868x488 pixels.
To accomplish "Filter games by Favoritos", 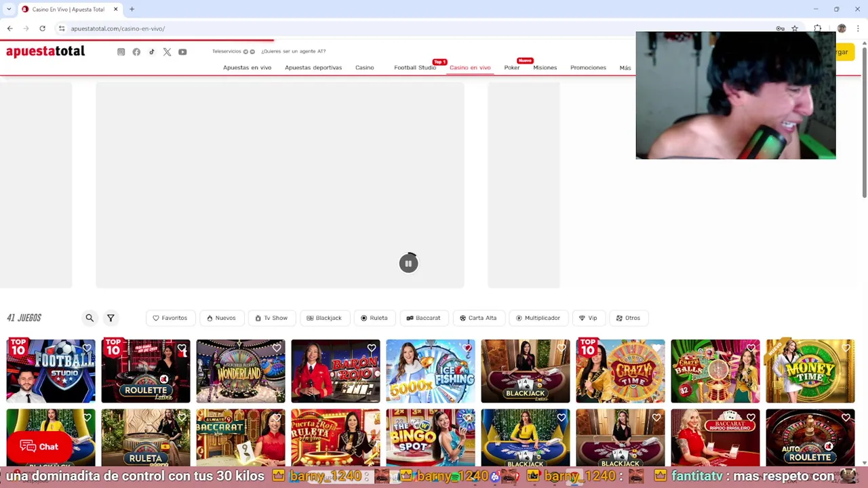I will coord(170,318).
